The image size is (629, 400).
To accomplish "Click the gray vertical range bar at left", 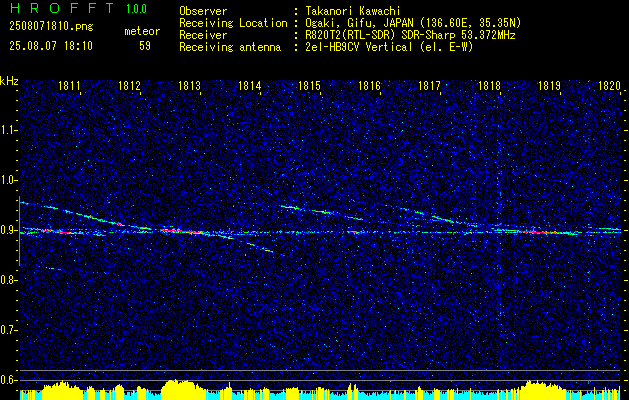I will pos(20,231).
